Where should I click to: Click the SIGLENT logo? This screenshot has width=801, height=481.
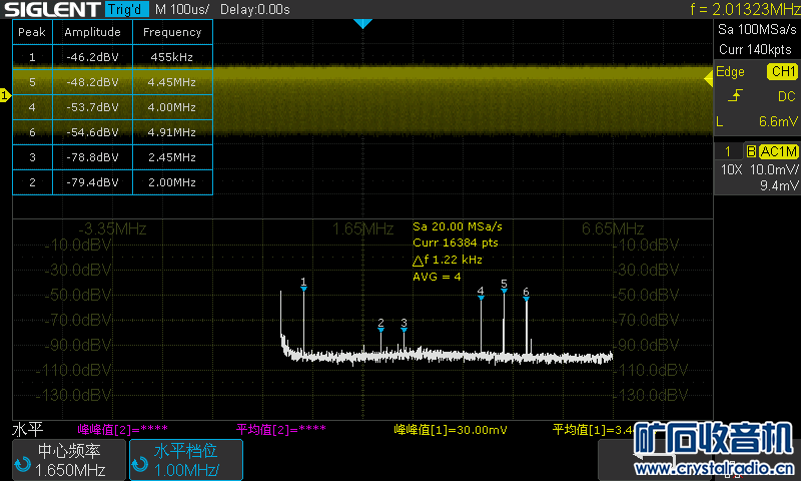point(50,10)
